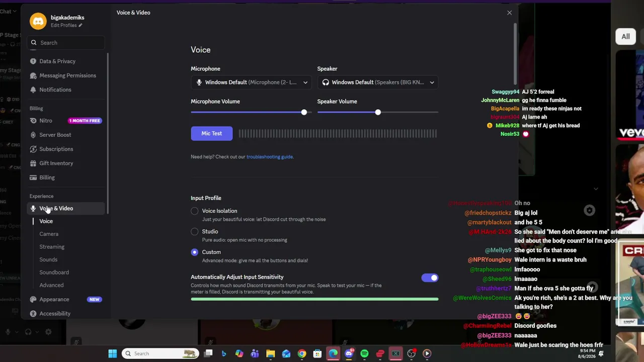The height and width of the screenshot is (362, 644).
Task: Click the Data & Privacy shield icon
Action: (x=33, y=61)
